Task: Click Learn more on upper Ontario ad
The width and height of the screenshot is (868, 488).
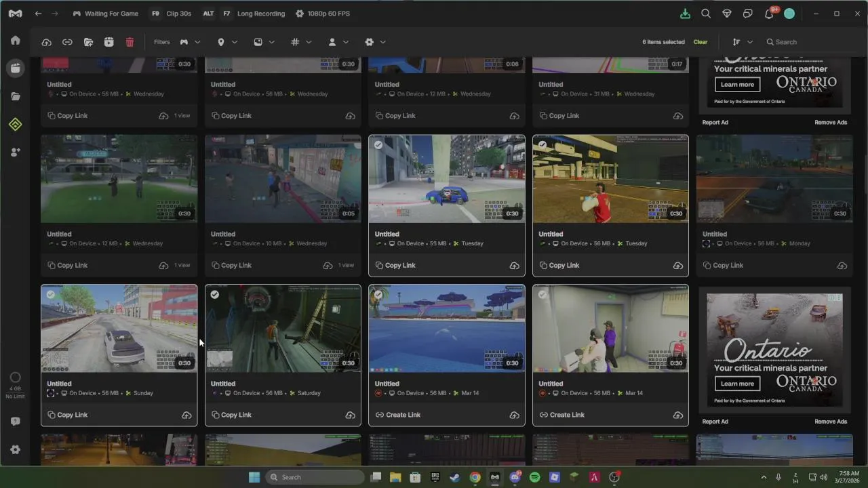Action: 737,85
